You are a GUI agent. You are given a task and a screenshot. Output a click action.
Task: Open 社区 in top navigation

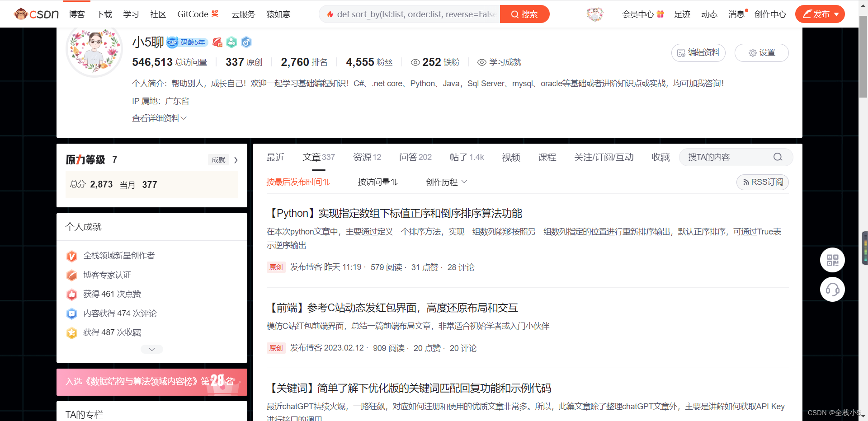coord(158,14)
